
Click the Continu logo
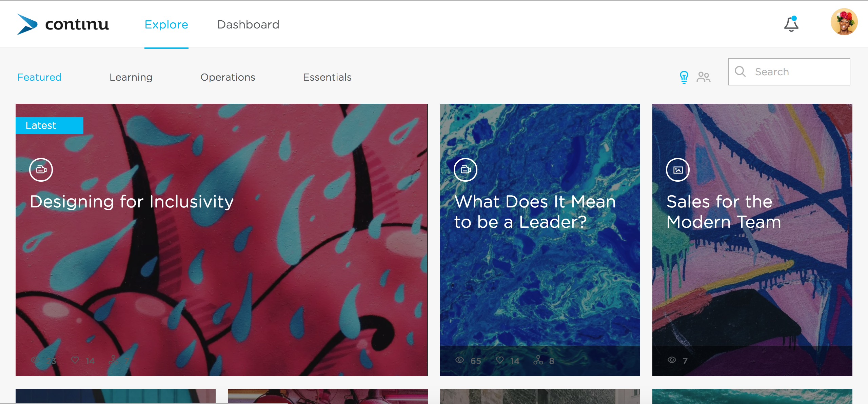tap(63, 24)
